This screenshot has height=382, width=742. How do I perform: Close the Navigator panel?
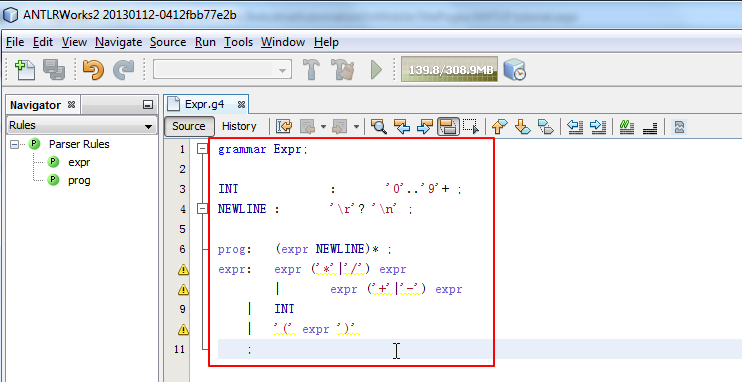pyautogui.click(x=71, y=105)
